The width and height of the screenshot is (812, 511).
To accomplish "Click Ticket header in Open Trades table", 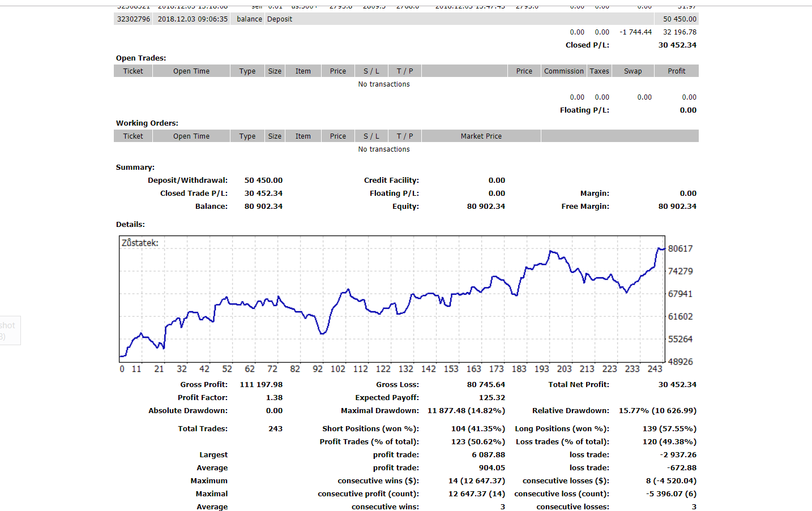I will pyautogui.click(x=133, y=71).
